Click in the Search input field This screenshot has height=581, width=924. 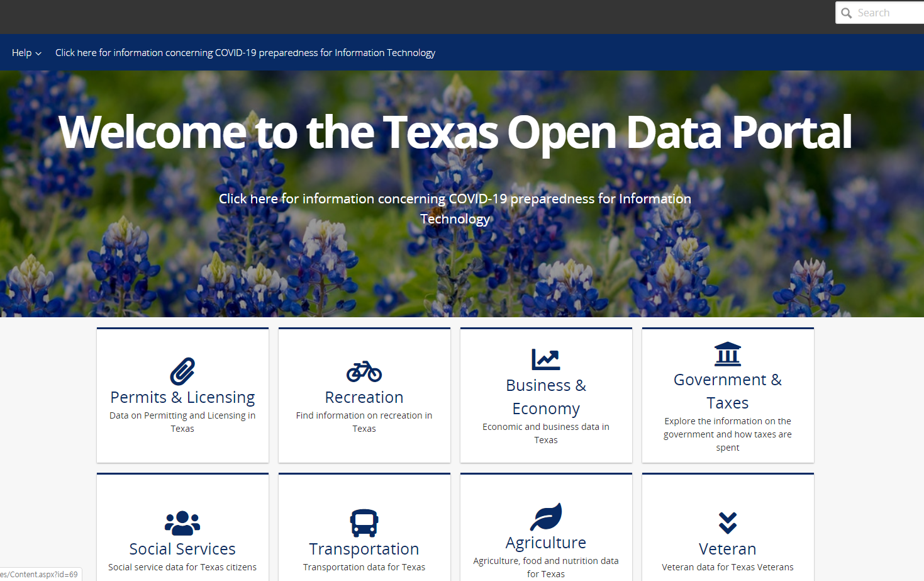[888, 13]
